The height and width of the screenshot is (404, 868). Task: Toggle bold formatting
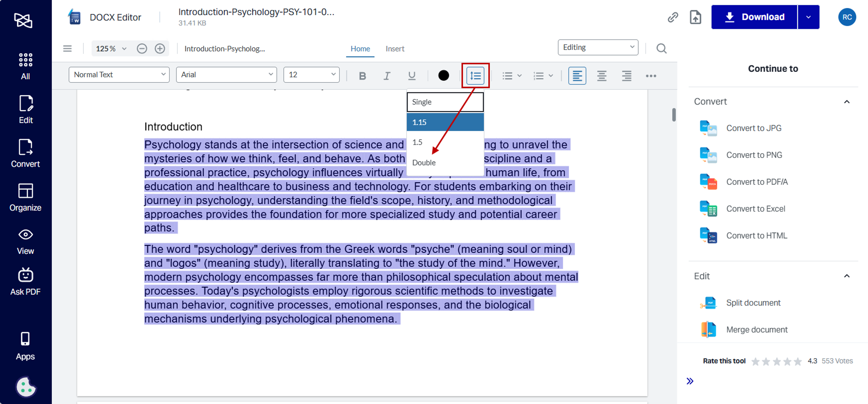click(362, 76)
